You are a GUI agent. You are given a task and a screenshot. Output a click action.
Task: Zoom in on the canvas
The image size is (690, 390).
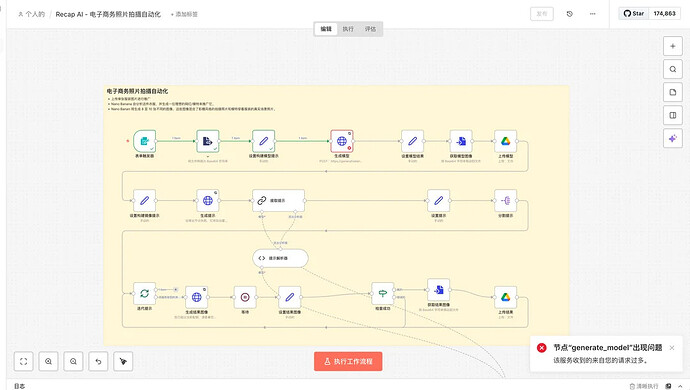pos(48,361)
